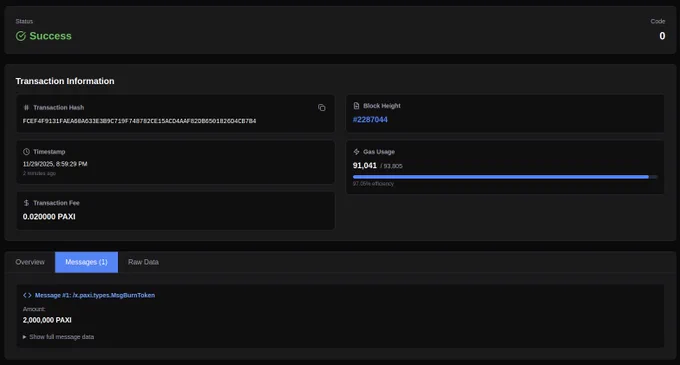Click the / 93,805 gas limit value

(x=391, y=166)
